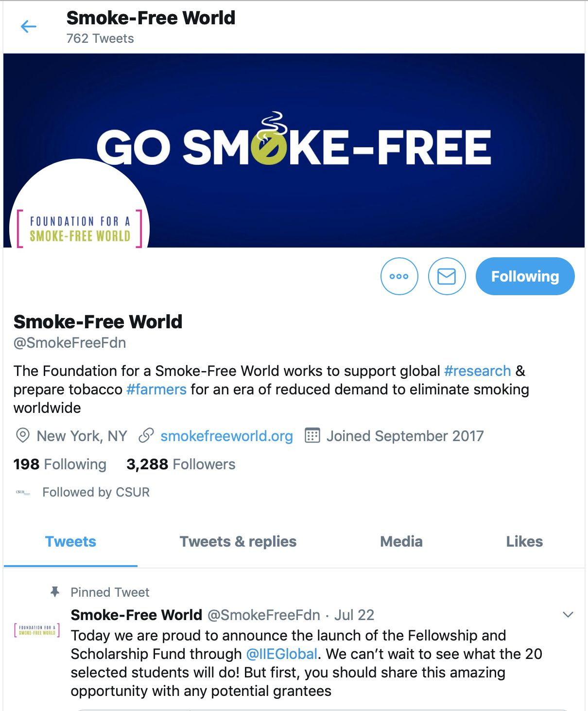Click the back arrow icon
Screen dimensions: 588x711
[29, 27]
